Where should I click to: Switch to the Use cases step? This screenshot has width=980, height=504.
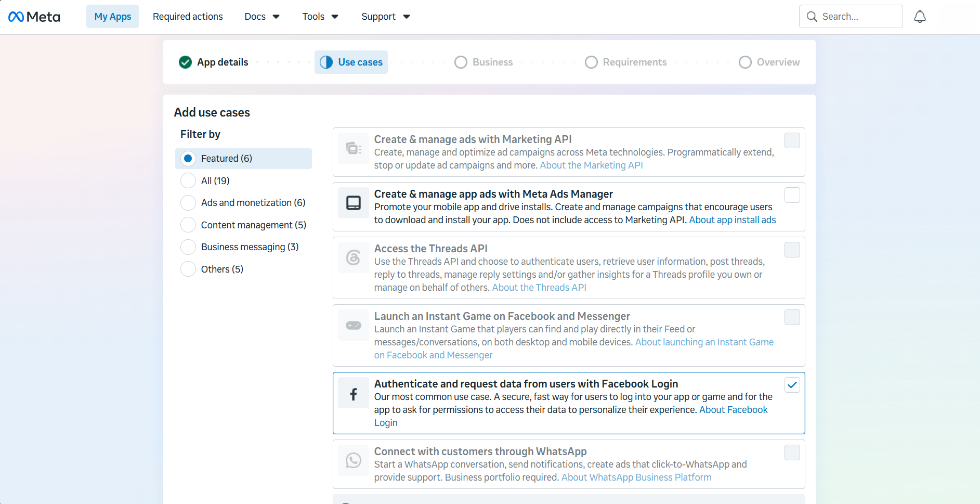pos(351,62)
